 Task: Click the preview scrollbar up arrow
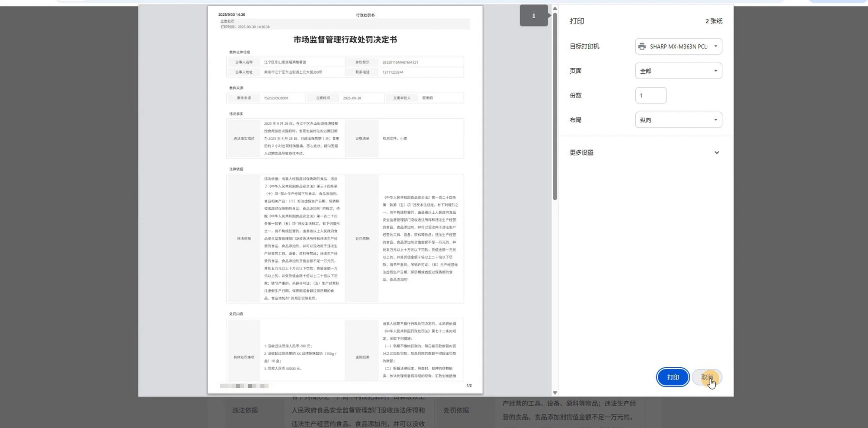[555, 9]
